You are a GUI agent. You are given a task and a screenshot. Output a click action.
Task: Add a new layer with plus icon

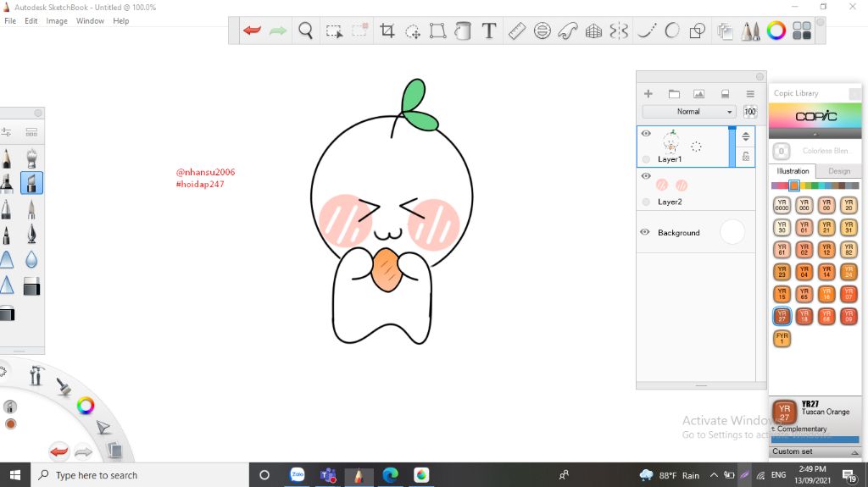point(648,93)
